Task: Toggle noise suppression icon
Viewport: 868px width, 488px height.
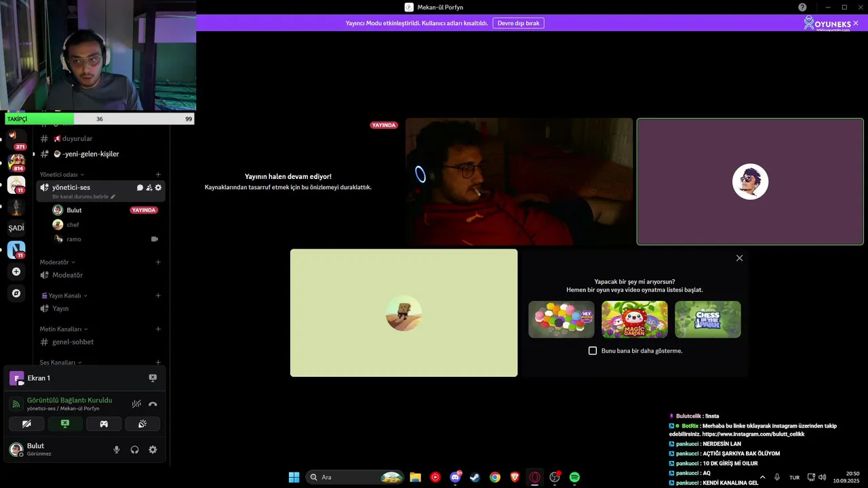Action: pyautogui.click(x=136, y=404)
